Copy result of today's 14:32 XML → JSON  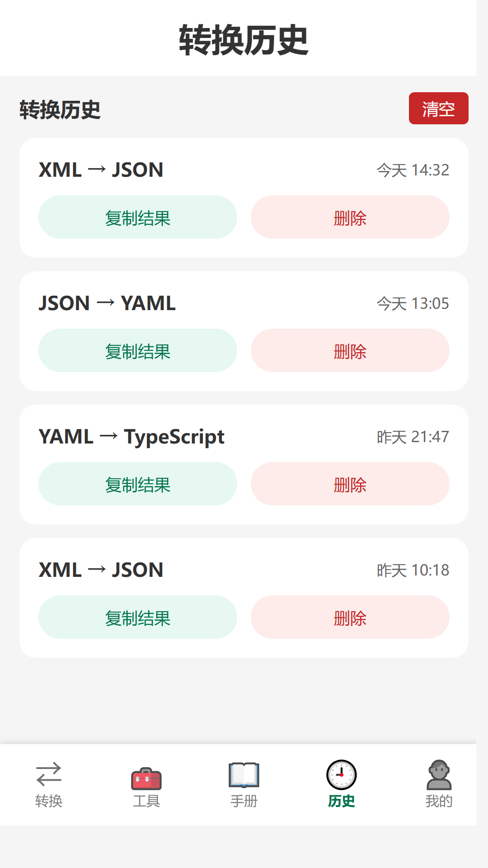click(x=138, y=217)
